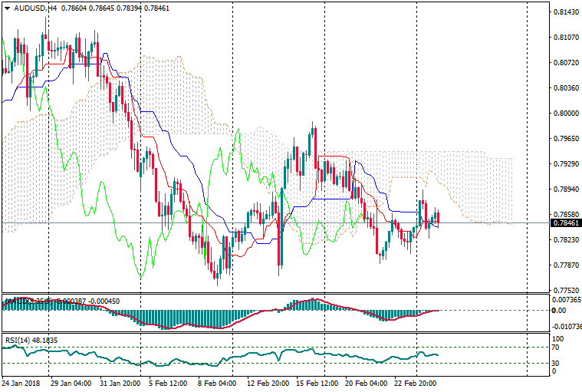Click the current price tag 0.78461
Screen dimensions: 582x392
pos(566,223)
